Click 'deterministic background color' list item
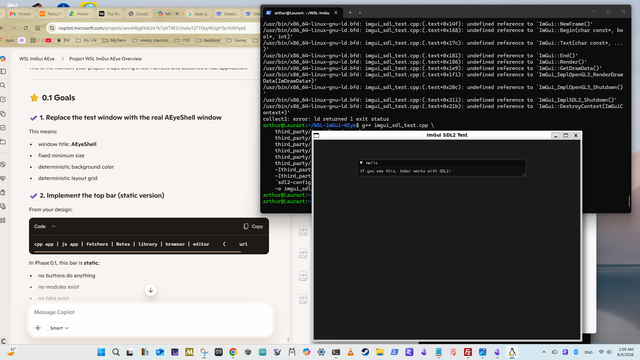Image resolution: width=640 pixels, height=360 pixels. tap(76, 167)
